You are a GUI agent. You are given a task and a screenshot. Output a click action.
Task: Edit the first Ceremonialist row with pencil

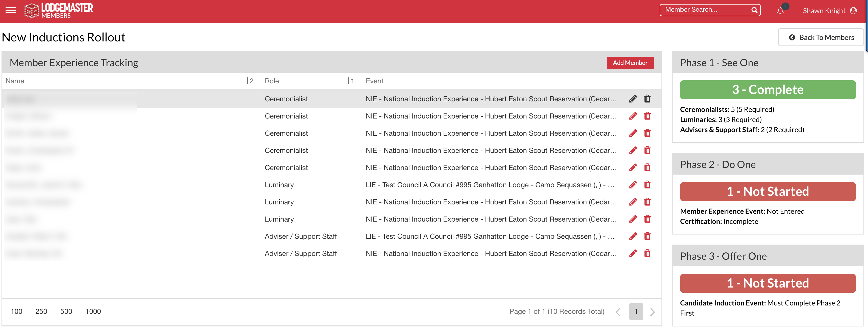point(633,99)
